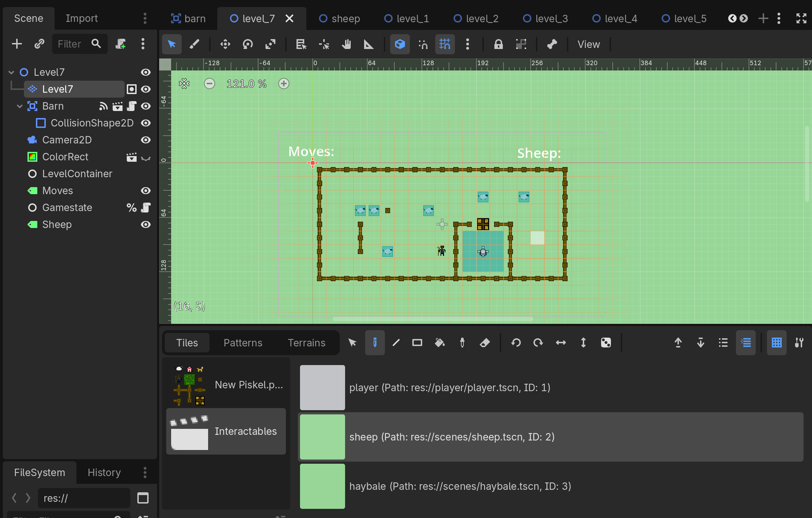Instantiate child scene with link icon
Screen dimensions: 812x518
[x=39, y=44]
